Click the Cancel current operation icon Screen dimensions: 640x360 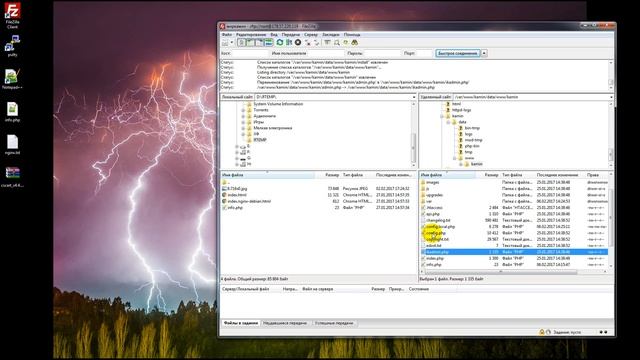point(298,42)
